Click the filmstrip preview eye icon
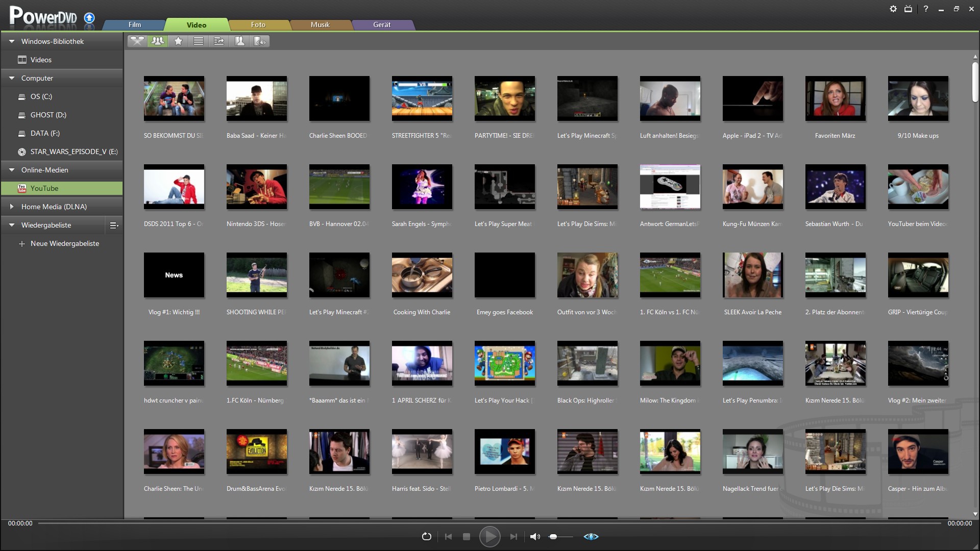Viewport: 980px width, 551px height. 259,41
